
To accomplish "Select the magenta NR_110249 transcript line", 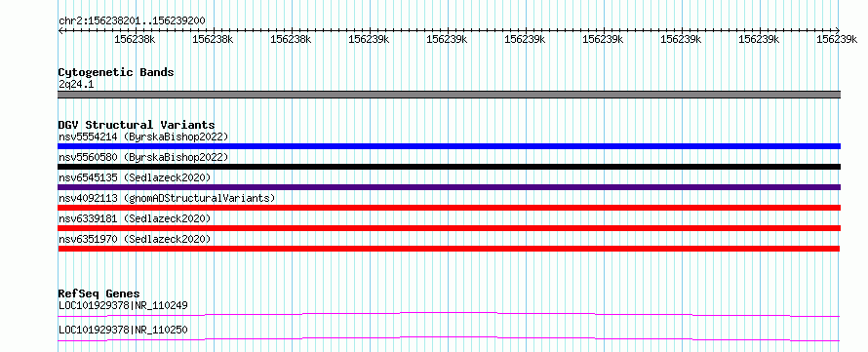I will point(449,314).
